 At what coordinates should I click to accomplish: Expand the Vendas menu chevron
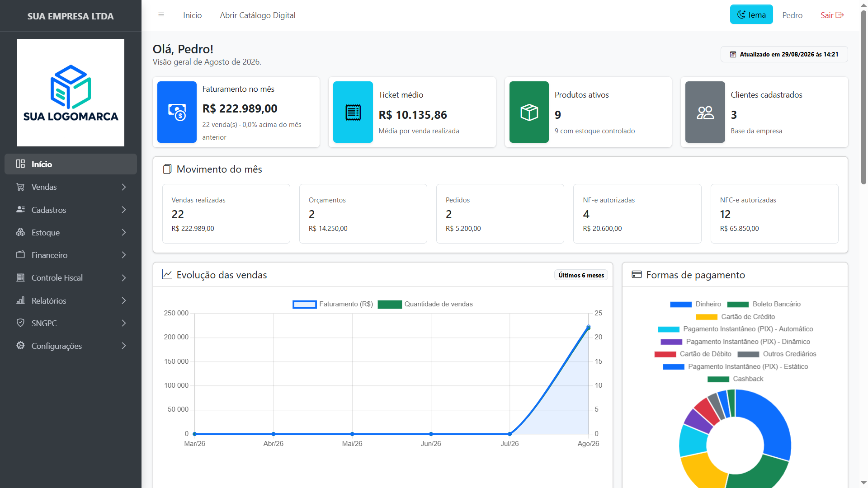[124, 187]
